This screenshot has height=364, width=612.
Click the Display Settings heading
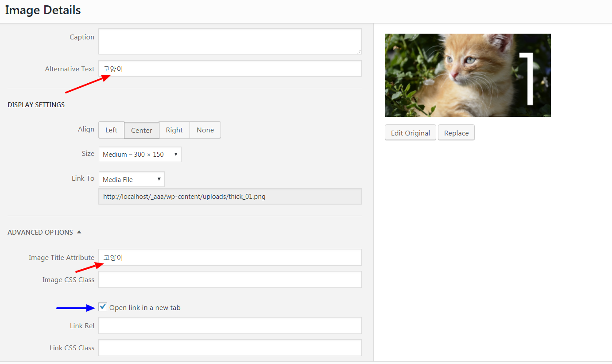[36, 105]
